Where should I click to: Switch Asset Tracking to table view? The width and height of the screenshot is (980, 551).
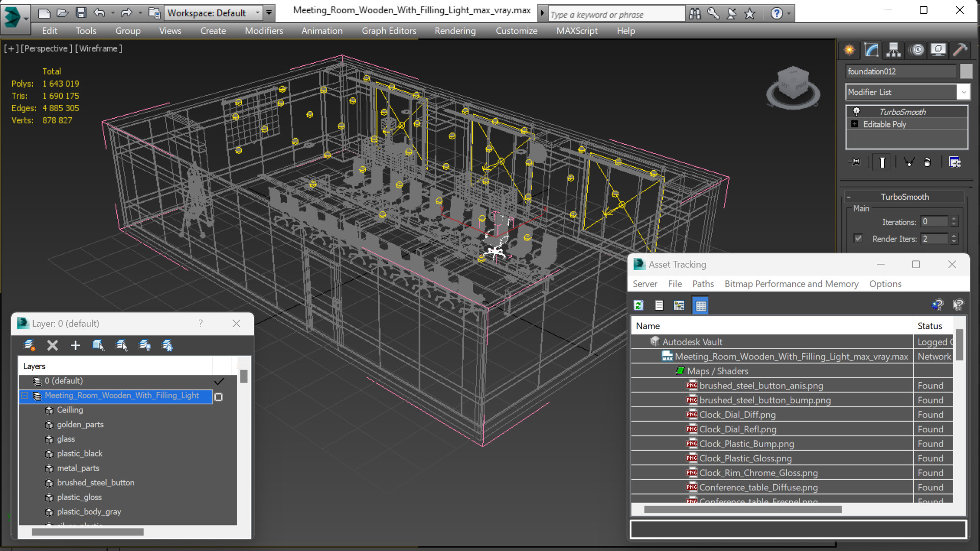coord(701,305)
